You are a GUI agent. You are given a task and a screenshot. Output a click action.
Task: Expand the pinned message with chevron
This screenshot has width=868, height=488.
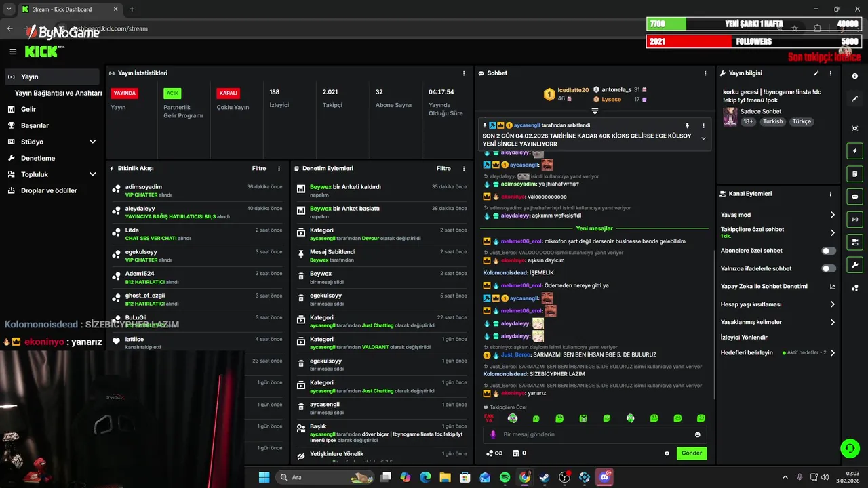(703, 138)
